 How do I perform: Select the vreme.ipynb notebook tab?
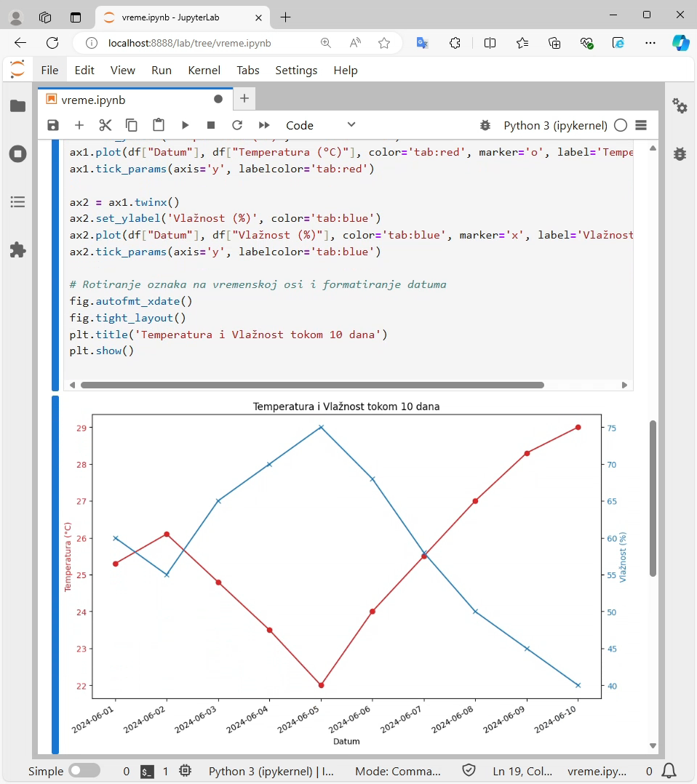[x=135, y=100]
